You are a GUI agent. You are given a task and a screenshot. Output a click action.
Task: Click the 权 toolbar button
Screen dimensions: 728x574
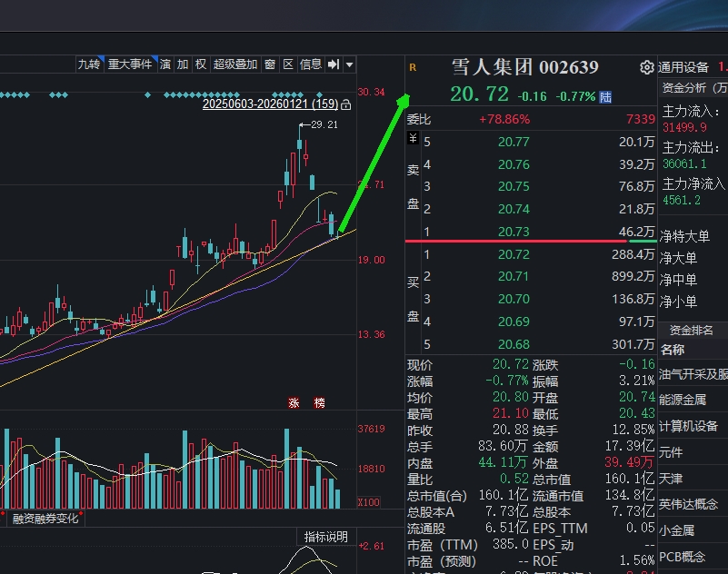[x=201, y=64]
